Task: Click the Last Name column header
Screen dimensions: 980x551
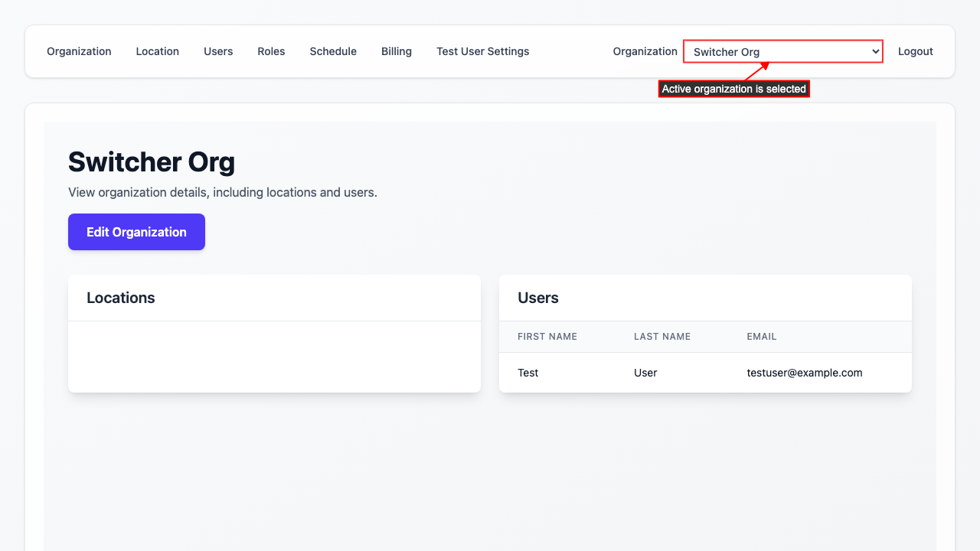Action: click(x=662, y=337)
